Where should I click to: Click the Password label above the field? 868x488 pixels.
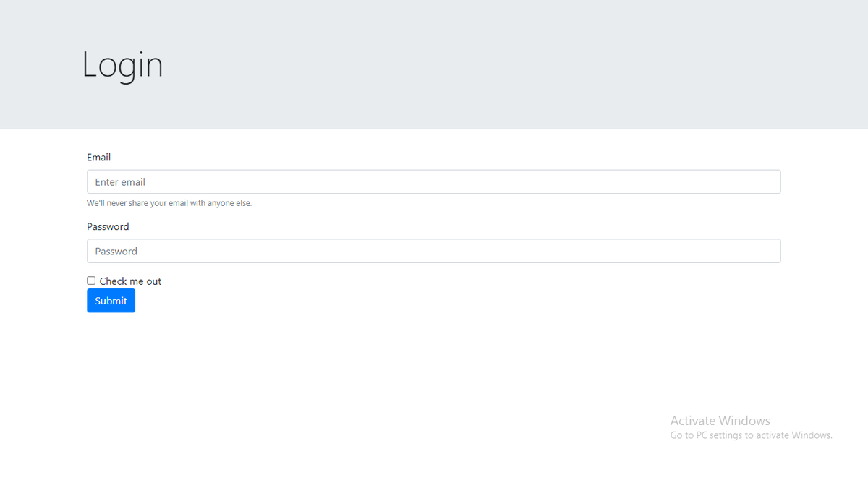(108, 226)
